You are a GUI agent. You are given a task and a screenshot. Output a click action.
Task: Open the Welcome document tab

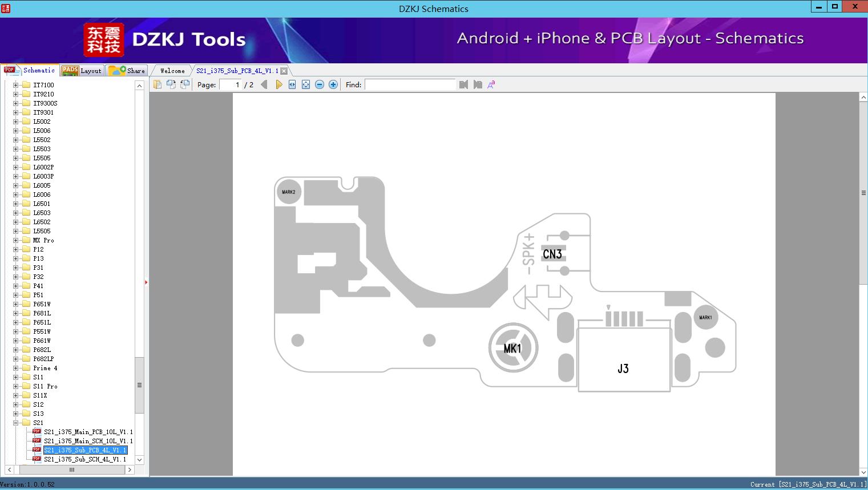click(x=172, y=71)
